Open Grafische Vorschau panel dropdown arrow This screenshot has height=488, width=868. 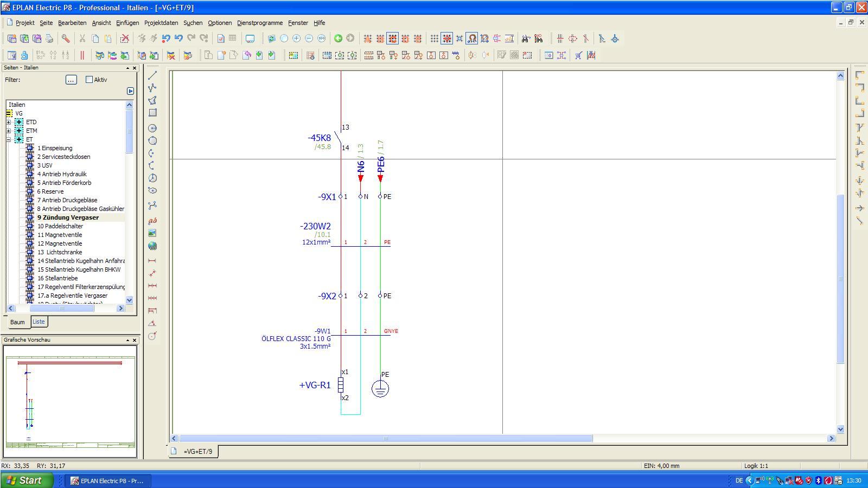coord(127,340)
